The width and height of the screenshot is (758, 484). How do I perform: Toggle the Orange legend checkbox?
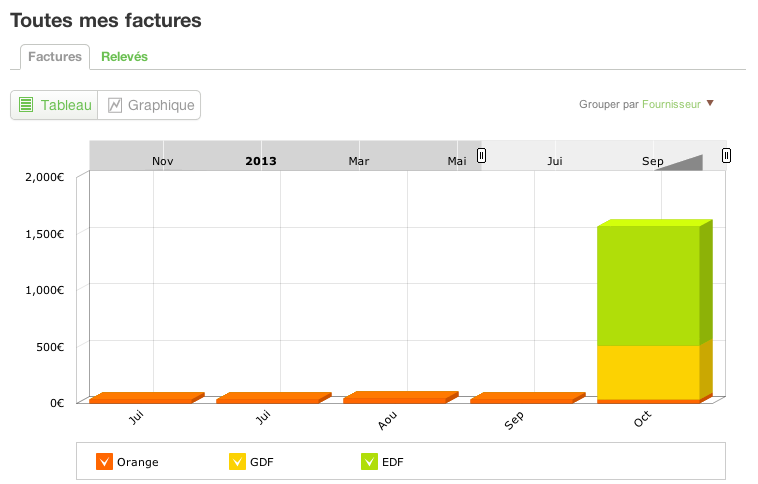(x=103, y=462)
